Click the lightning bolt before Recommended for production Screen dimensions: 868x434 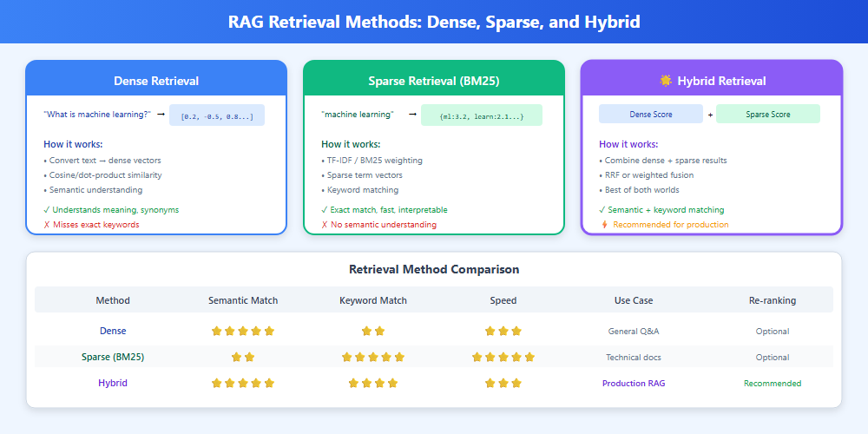[605, 225]
